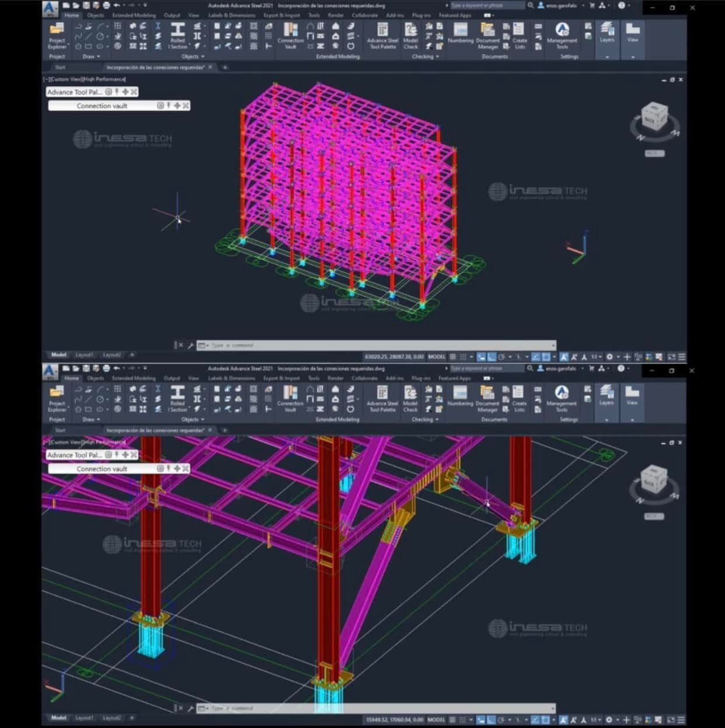Open Output ribbon tab in bottom window

pos(172,378)
